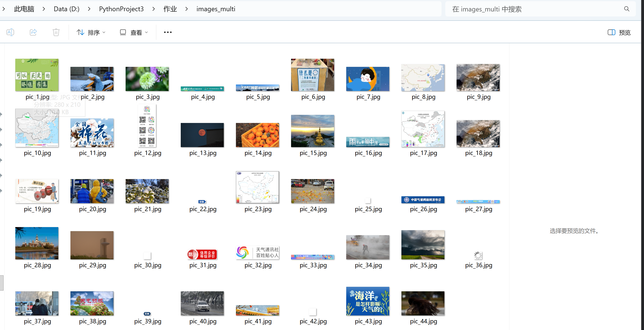This screenshot has height=330, width=644.
Task: Open the sort dropdown
Action: pyautogui.click(x=91, y=32)
